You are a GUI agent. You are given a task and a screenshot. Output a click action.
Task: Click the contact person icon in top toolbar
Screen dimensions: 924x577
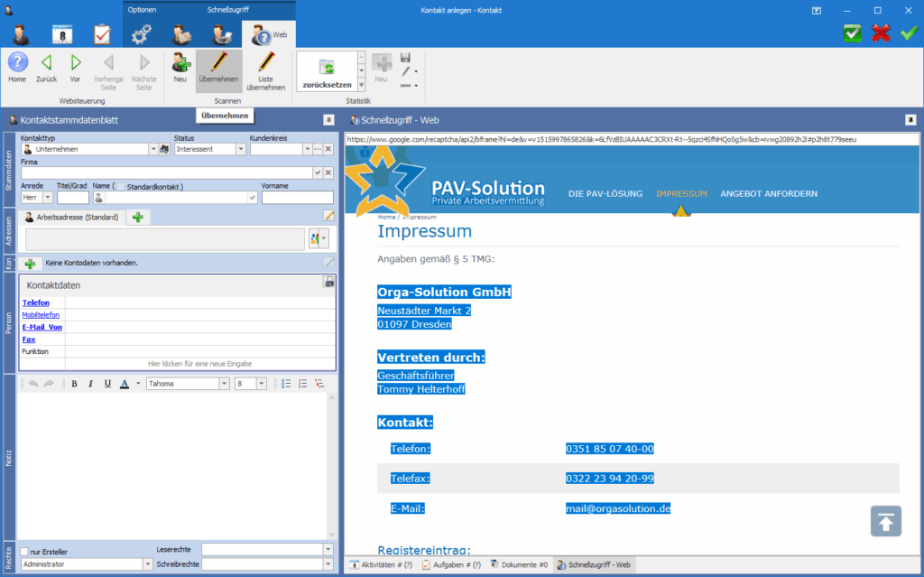point(22,35)
